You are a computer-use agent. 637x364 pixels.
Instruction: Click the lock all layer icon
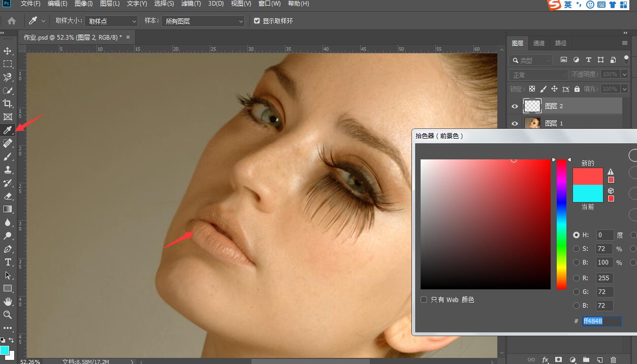tap(577, 89)
